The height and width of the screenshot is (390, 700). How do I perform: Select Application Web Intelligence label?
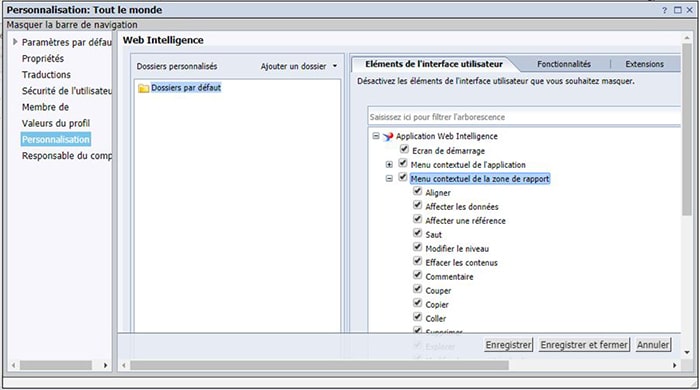446,136
